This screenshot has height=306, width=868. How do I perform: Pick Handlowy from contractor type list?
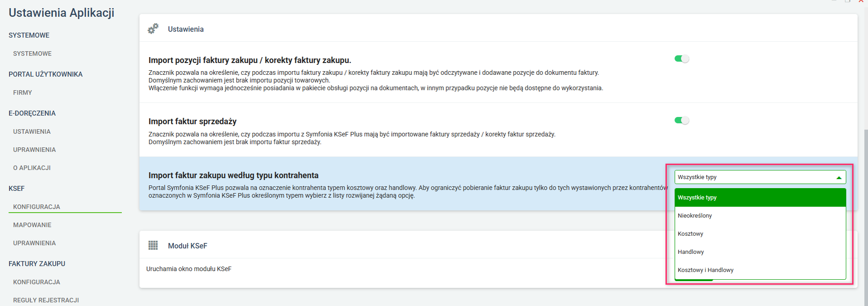pyautogui.click(x=691, y=252)
